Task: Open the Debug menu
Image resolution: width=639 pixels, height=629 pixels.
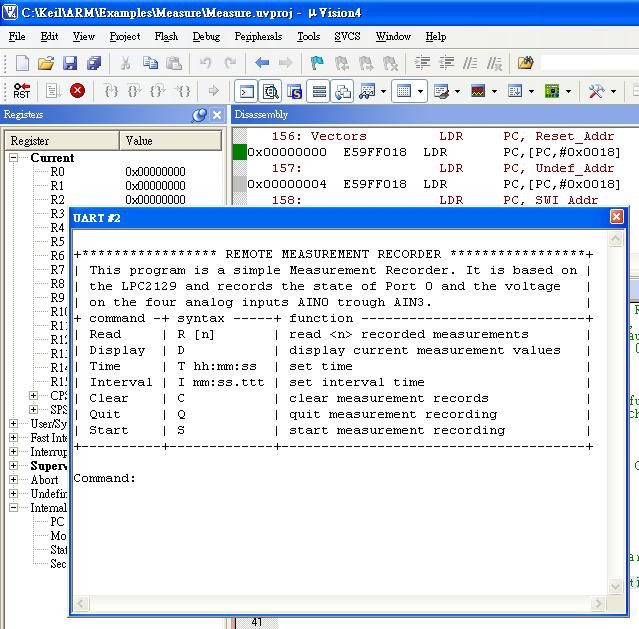Action: [x=206, y=36]
